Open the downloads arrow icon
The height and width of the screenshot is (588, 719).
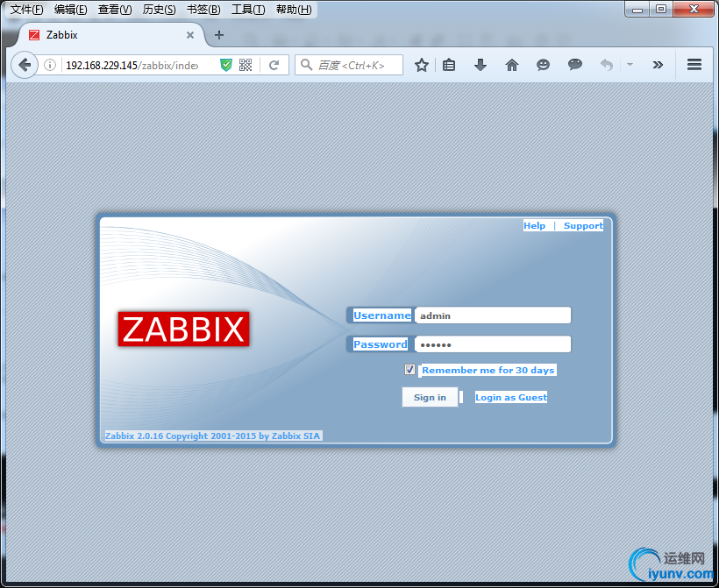(481, 65)
